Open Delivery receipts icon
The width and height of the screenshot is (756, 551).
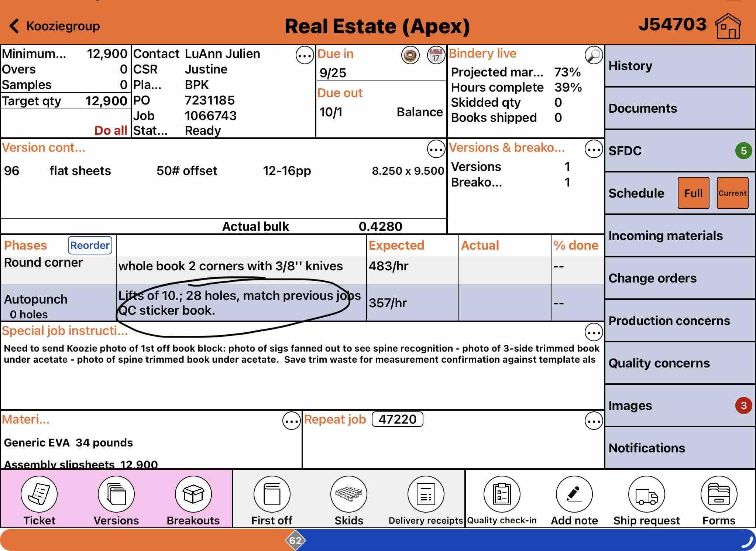tap(426, 494)
